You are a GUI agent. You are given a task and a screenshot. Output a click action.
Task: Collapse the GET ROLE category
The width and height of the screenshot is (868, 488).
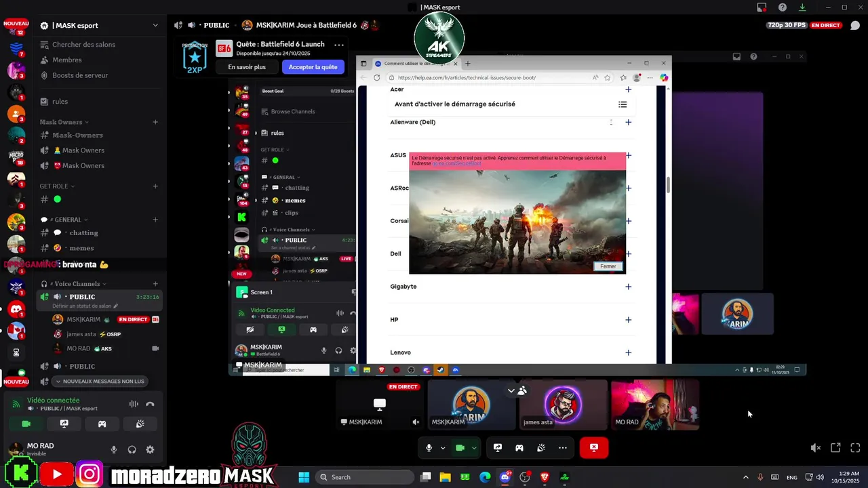(x=57, y=186)
